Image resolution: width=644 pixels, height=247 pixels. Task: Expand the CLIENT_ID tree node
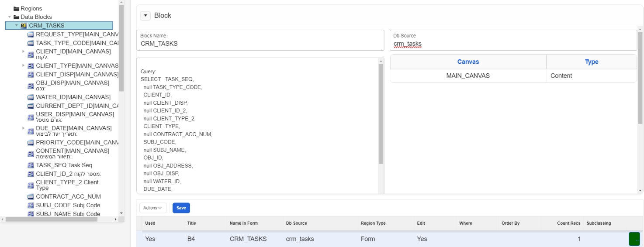tap(24, 51)
